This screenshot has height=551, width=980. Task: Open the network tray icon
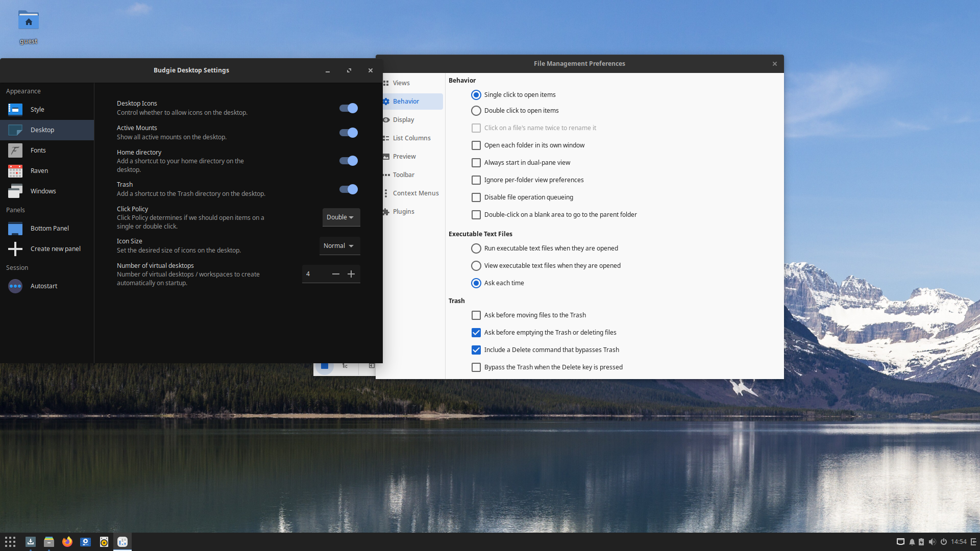(x=900, y=542)
